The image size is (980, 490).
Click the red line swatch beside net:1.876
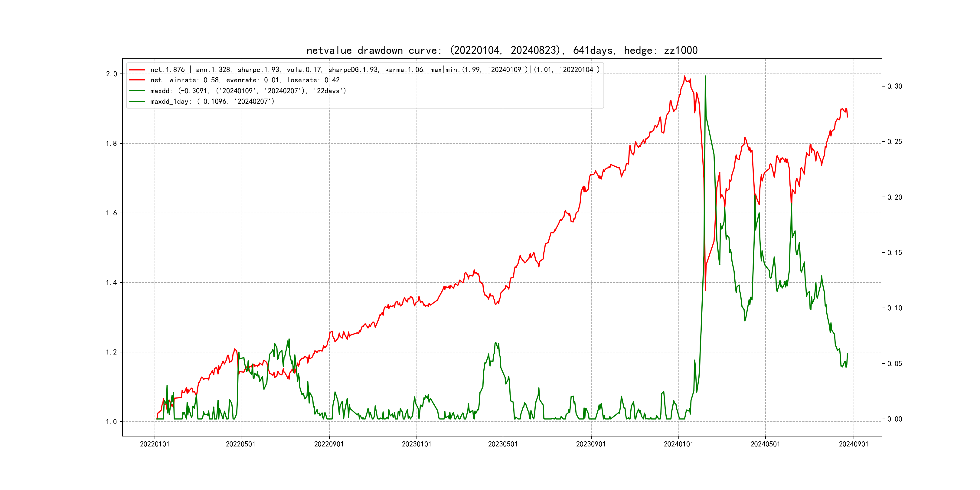click(x=137, y=70)
